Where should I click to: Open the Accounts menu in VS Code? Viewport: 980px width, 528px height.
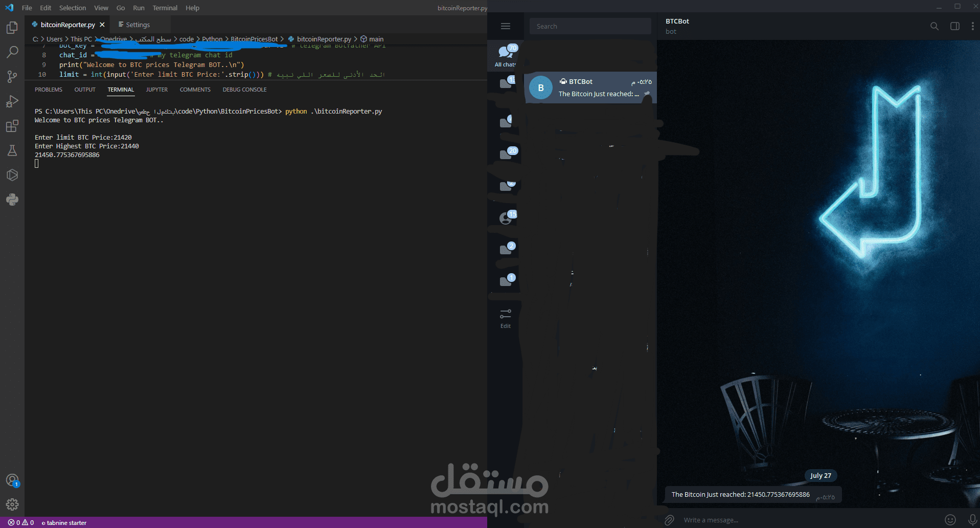(x=12, y=480)
